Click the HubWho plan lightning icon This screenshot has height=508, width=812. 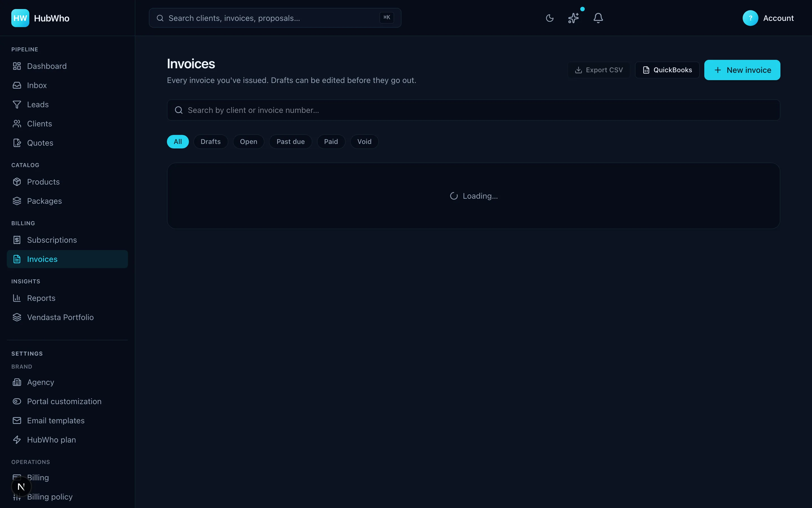tap(17, 440)
